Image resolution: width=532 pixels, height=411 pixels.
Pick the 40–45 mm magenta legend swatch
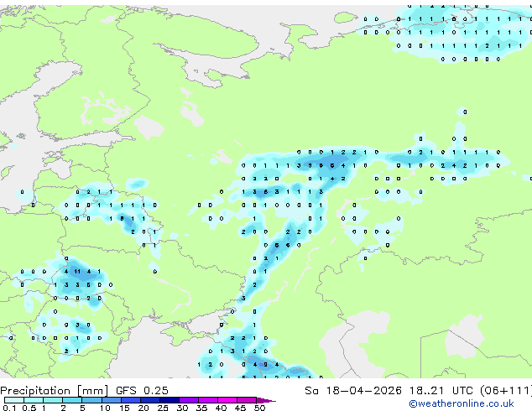coord(227,400)
